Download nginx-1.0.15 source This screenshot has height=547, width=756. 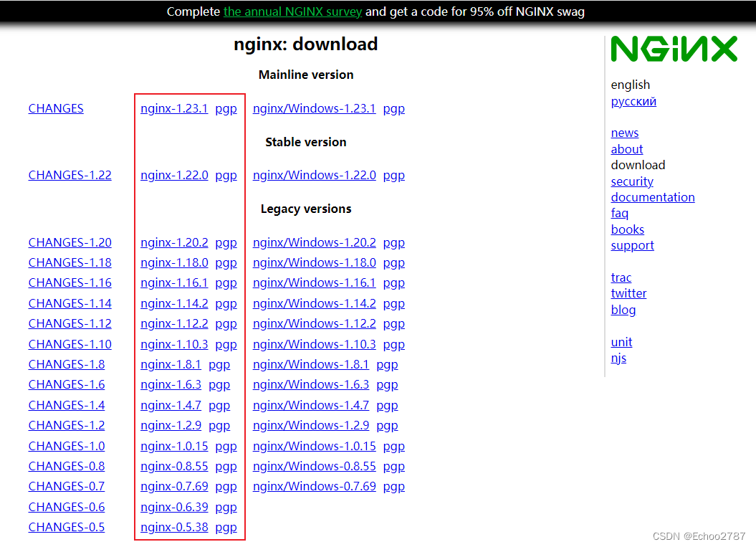pos(174,446)
